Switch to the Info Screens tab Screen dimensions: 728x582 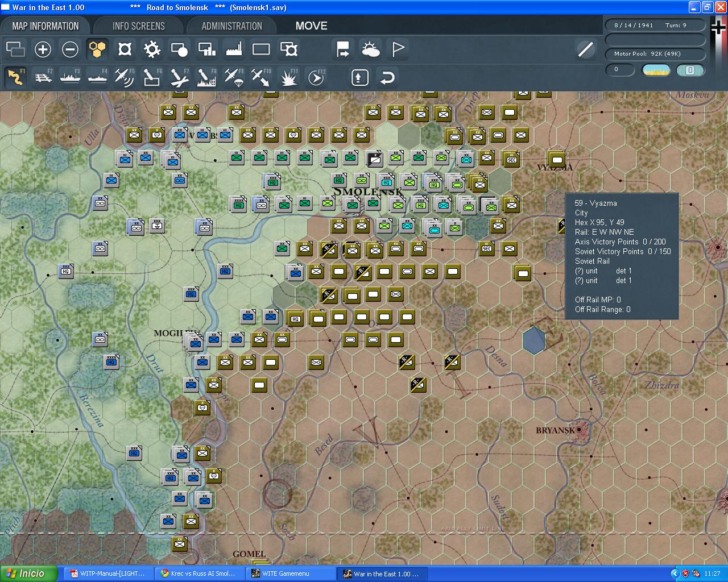point(138,26)
